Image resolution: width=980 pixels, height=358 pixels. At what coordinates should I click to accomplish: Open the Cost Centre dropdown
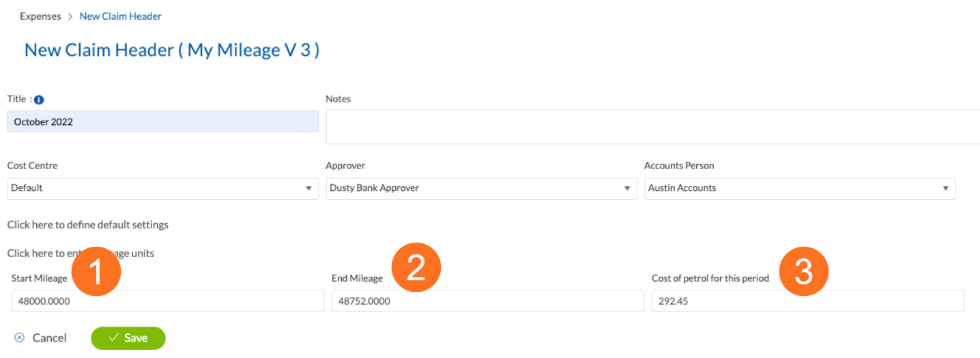162,188
